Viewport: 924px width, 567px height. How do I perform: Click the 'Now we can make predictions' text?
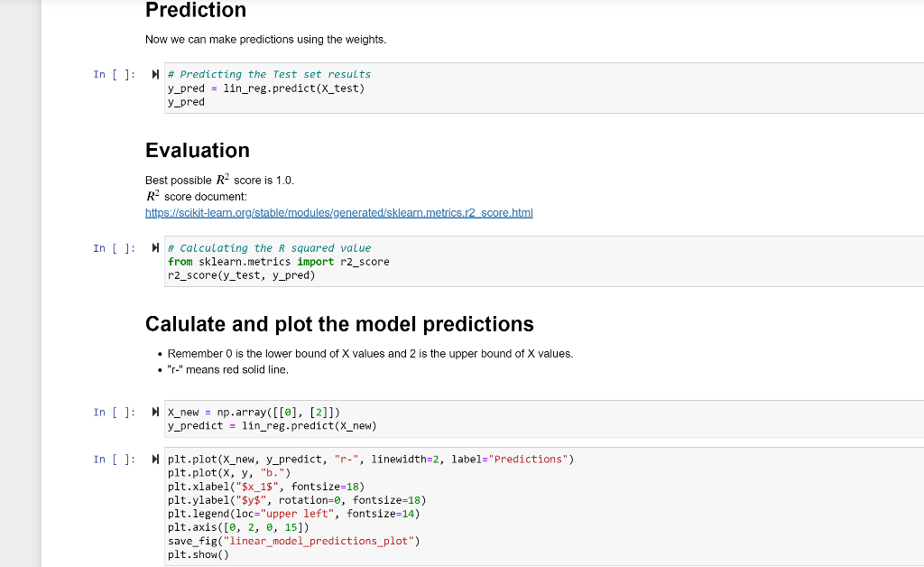coord(266,40)
